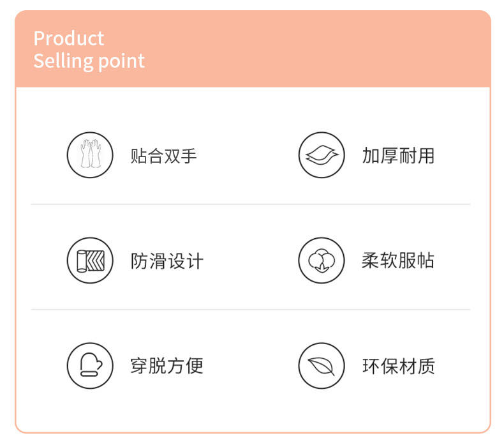
Task: Tap the 环保材质 feature text
Action: point(398,367)
